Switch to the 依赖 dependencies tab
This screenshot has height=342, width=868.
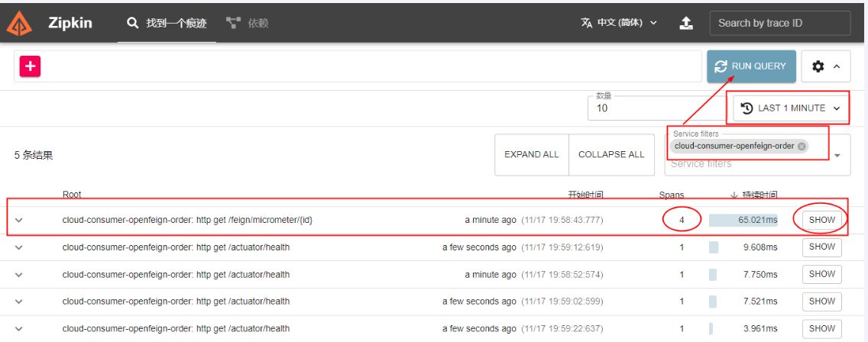tap(248, 23)
